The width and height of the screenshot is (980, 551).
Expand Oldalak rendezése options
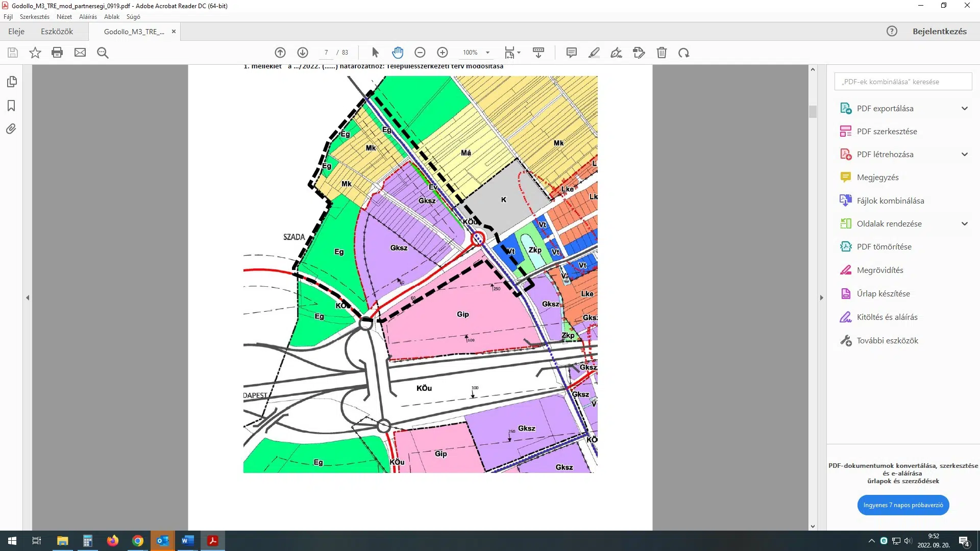pyautogui.click(x=964, y=223)
